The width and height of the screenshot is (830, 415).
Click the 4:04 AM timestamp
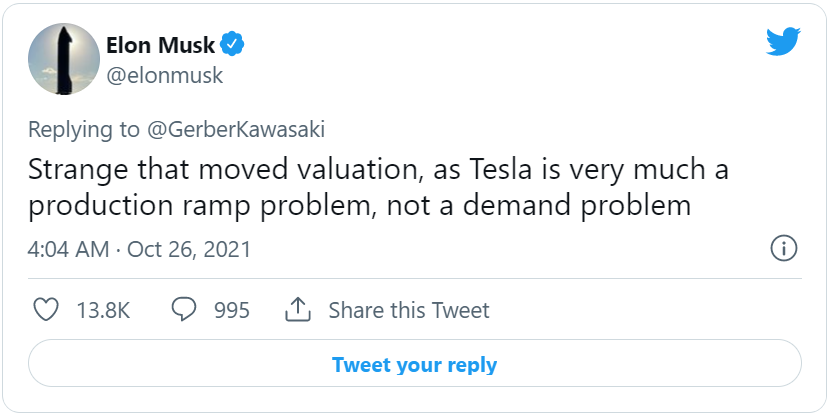(x=69, y=249)
